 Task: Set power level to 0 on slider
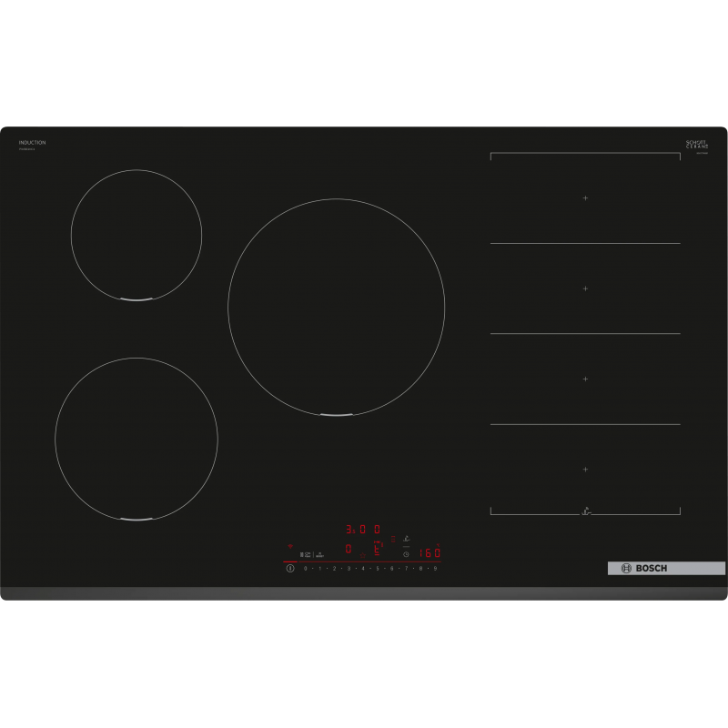305,568
